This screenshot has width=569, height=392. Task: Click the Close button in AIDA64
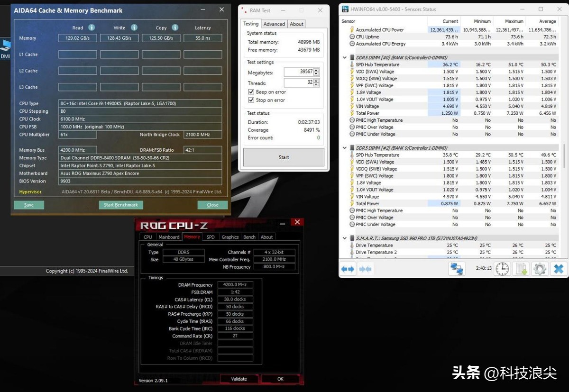tap(212, 205)
